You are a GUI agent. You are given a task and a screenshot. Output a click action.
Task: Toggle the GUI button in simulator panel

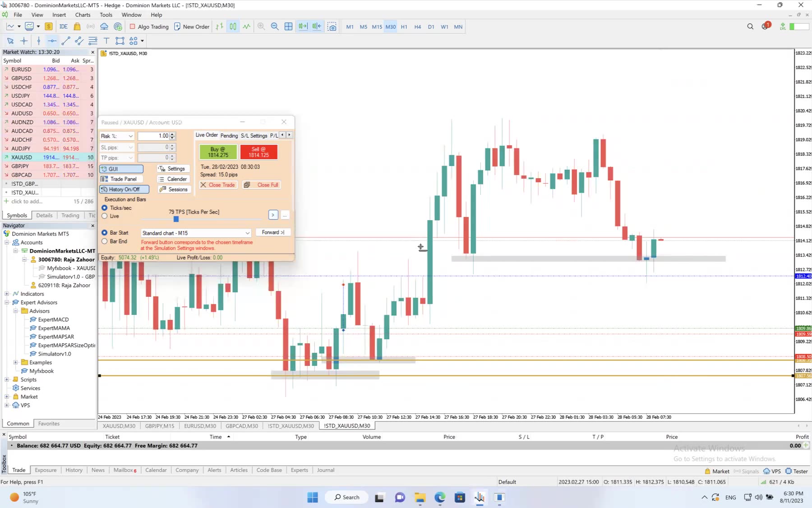tap(121, 169)
